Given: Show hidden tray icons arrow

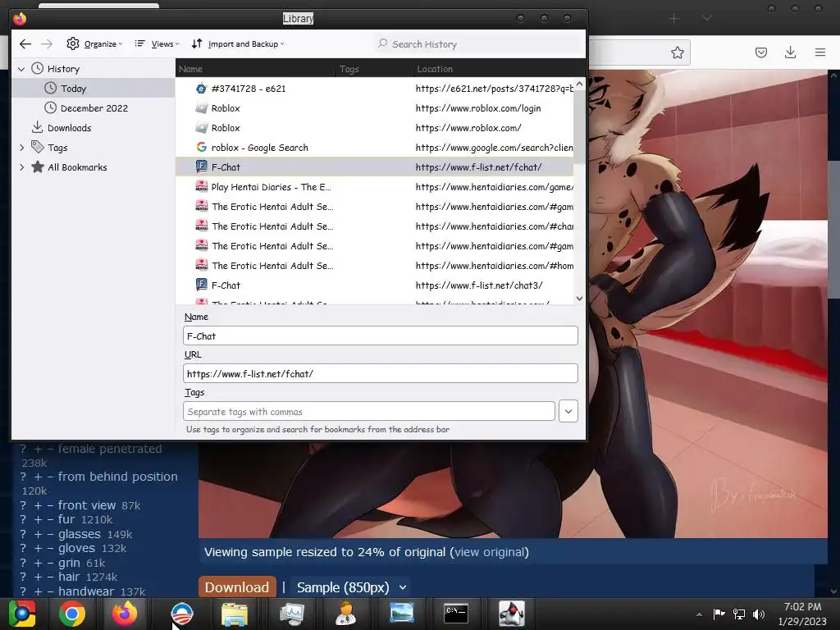Looking at the screenshot, I should [699, 614].
